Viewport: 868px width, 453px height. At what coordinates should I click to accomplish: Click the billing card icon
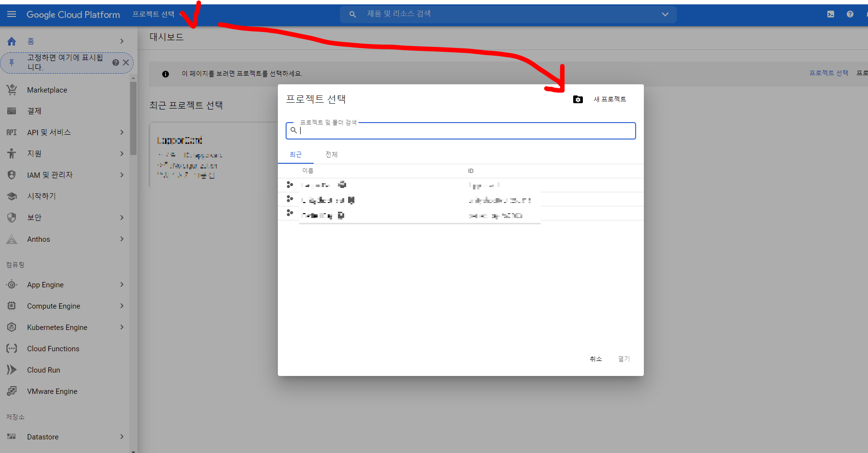(x=12, y=111)
